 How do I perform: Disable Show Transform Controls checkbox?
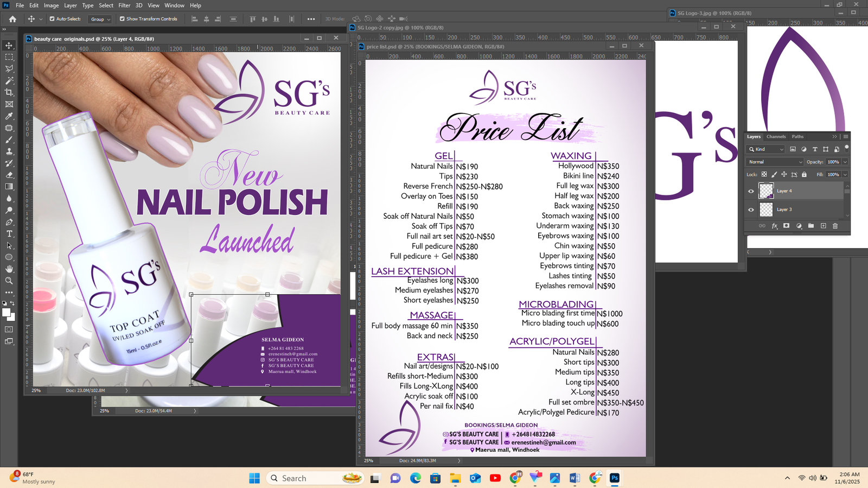click(x=122, y=19)
